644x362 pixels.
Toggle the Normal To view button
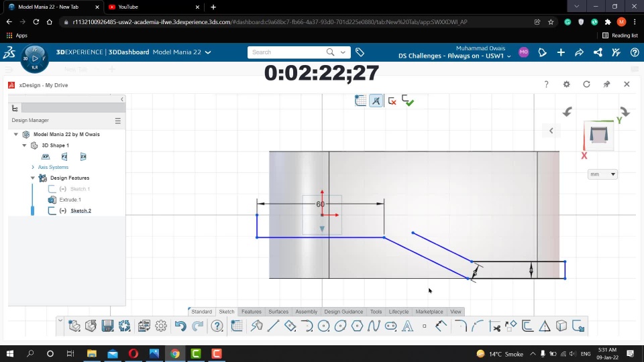pyautogui.click(x=376, y=101)
